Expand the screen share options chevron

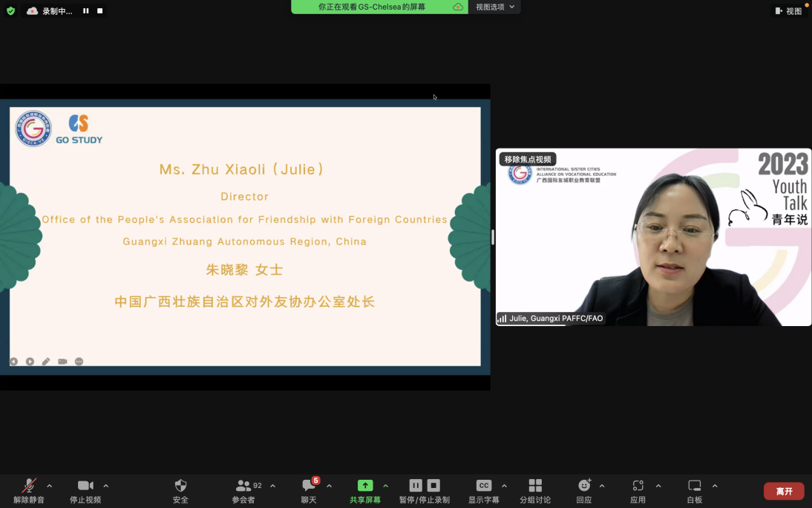tap(386, 486)
